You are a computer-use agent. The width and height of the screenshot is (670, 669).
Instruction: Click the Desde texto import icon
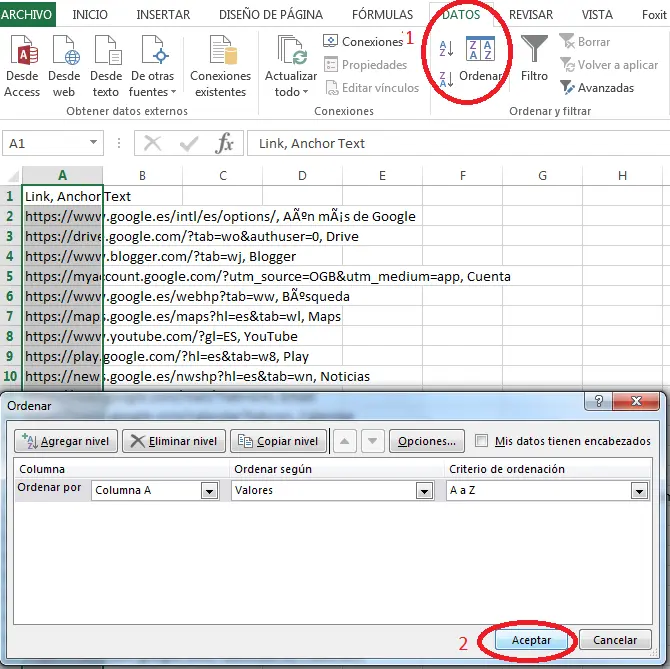click(x=105, y=52)
